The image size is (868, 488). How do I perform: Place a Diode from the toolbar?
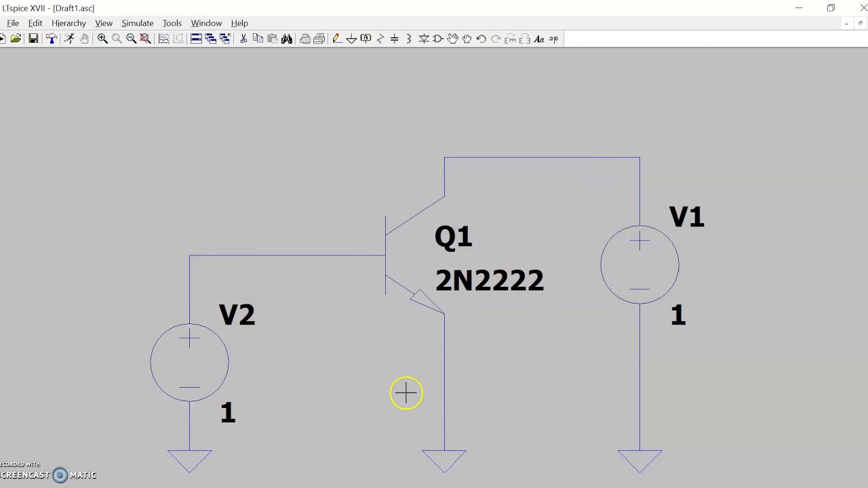click(424, 39)
